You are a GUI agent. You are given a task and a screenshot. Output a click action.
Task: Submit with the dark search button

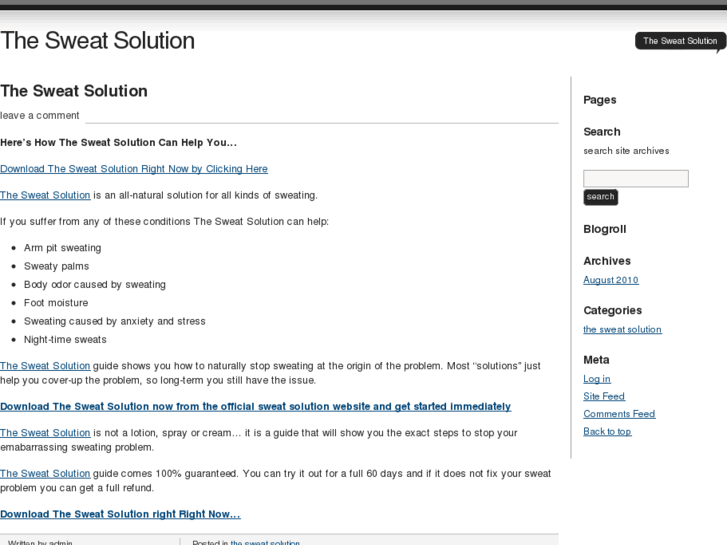(x=600, y=197)
